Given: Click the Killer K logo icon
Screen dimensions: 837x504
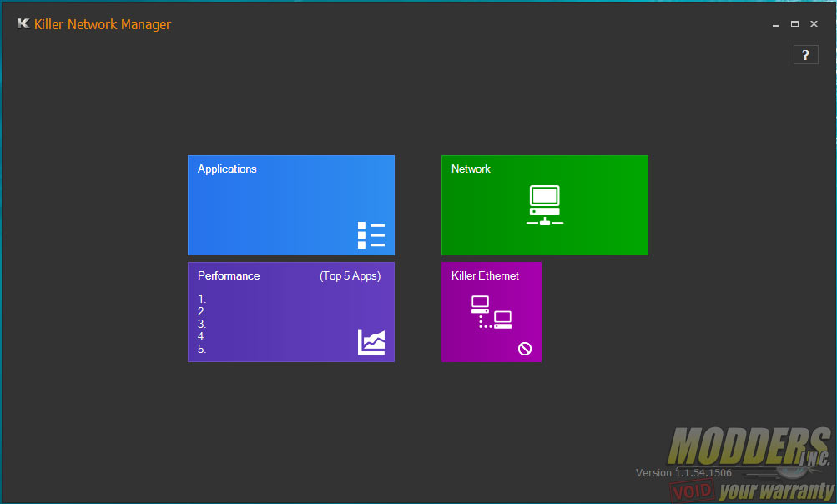Looking at the screenshot, I should [x=23, y=23].
